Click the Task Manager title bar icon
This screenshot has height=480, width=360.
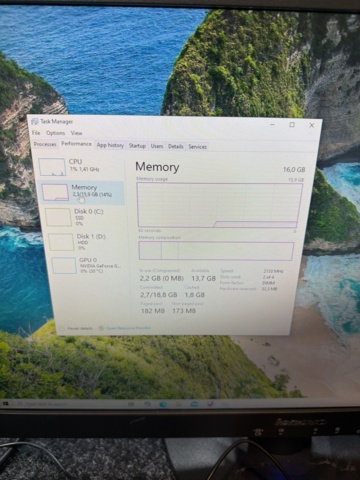[35, 121]
